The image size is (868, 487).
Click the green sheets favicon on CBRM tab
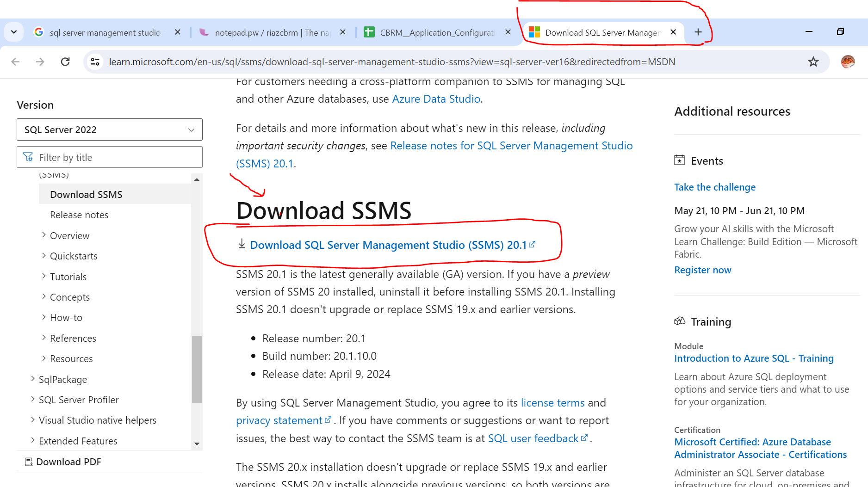369,32
